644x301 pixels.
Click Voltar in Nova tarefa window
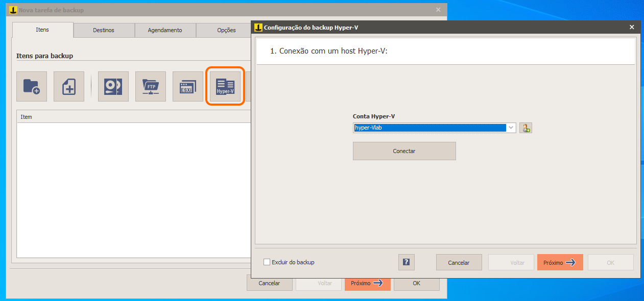319,283
